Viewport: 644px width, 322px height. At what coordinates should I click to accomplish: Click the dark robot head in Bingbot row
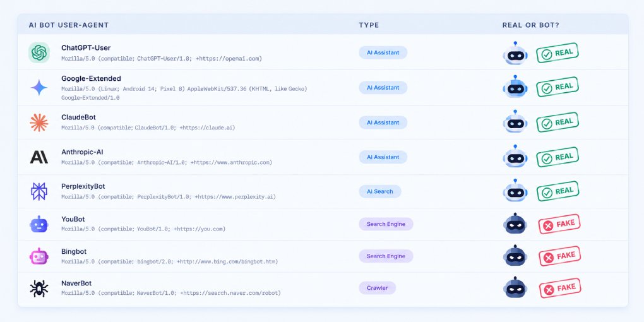(x=515, y=256)
